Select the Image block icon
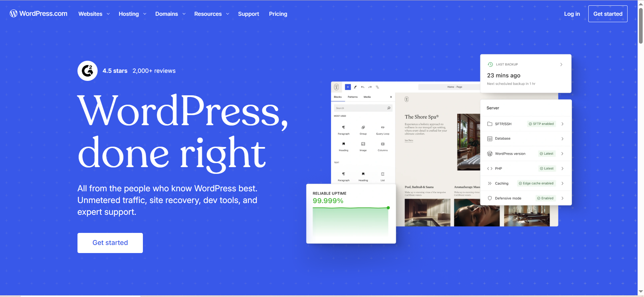Image resolution: width=644 pixels, height=297 pixels. coord(363,144)
